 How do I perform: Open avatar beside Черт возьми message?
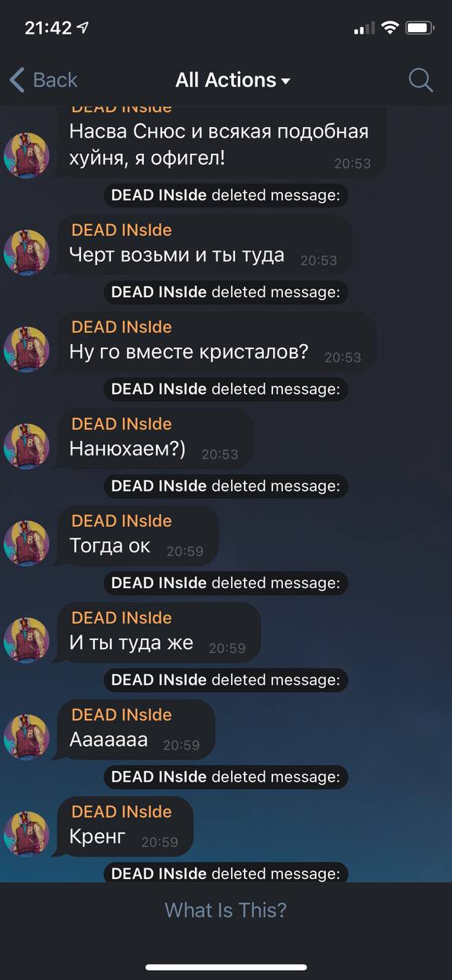27,252
